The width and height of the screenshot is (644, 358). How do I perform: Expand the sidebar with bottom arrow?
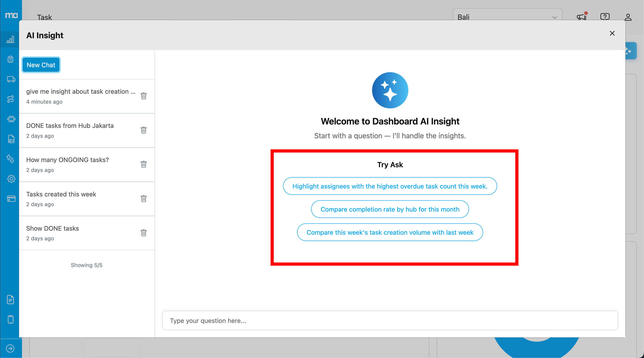(x=10, y=348)
